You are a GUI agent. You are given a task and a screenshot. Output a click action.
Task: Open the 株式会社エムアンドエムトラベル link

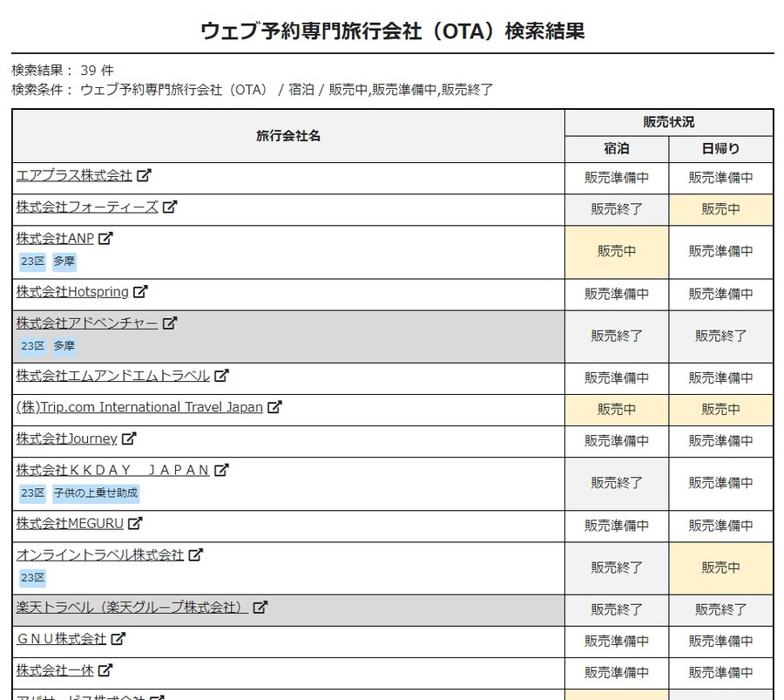[x=113, y=376]
